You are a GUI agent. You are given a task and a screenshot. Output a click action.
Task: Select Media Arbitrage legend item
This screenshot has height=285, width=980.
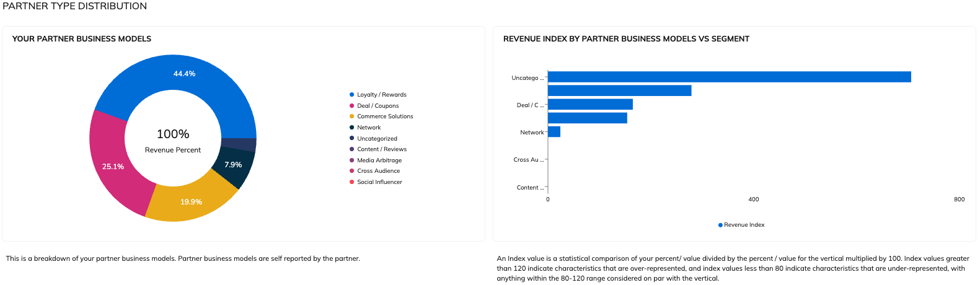pos(379,160)
